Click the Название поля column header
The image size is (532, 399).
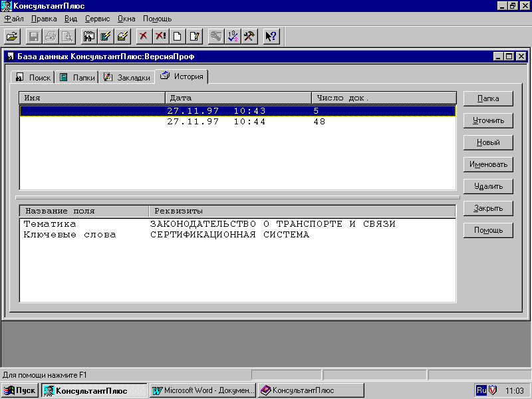[84, 211]
